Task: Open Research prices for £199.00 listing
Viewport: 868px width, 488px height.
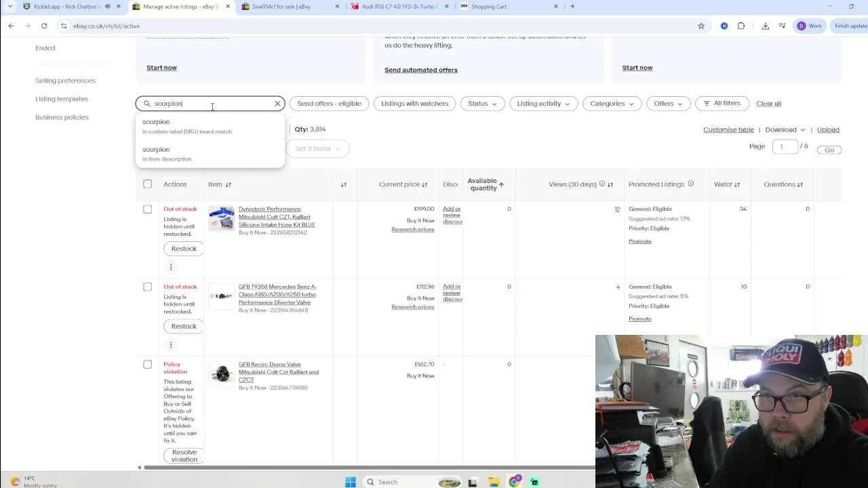Action: 412,230
